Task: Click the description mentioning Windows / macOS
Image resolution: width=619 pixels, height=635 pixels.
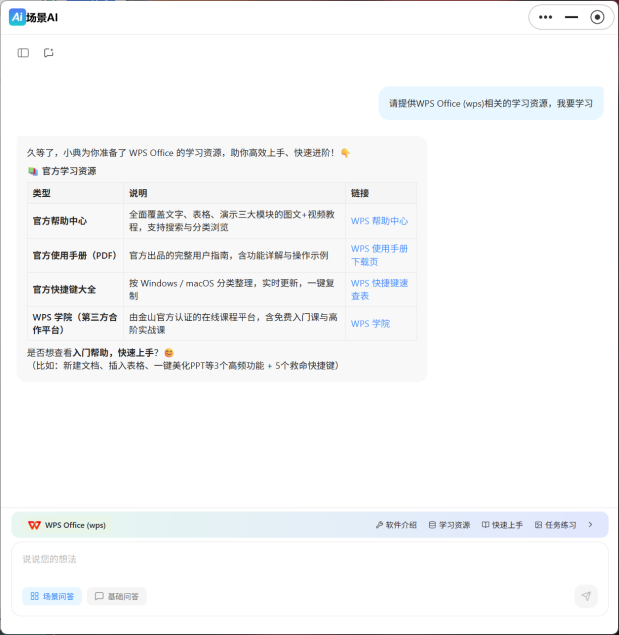Action: click(232, 290)
